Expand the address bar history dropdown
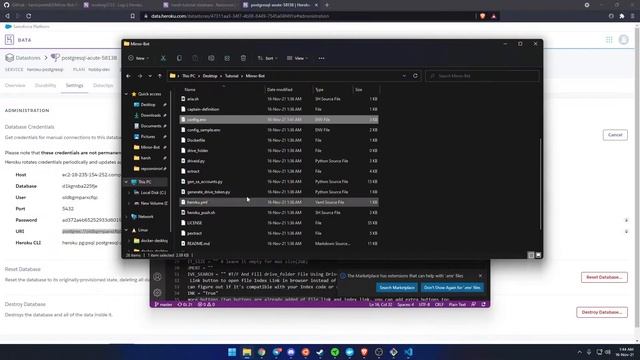This screenshot has height=360, width=640. click(x=404, y=76)
